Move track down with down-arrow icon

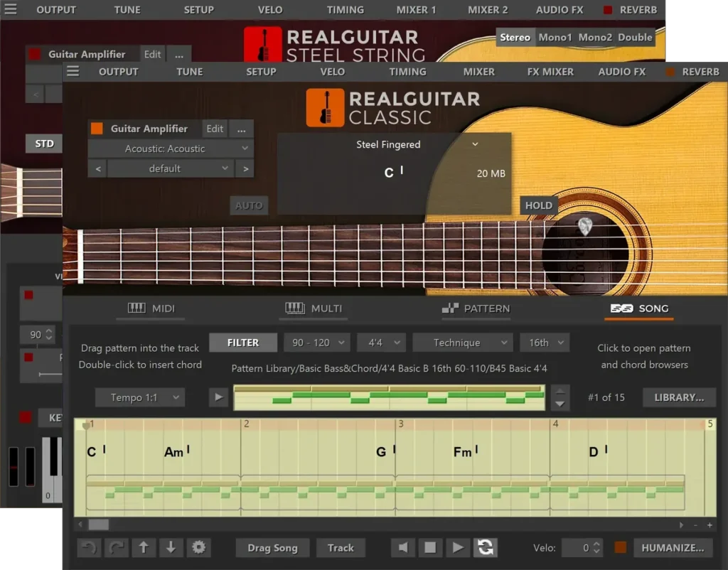(171, 548)
